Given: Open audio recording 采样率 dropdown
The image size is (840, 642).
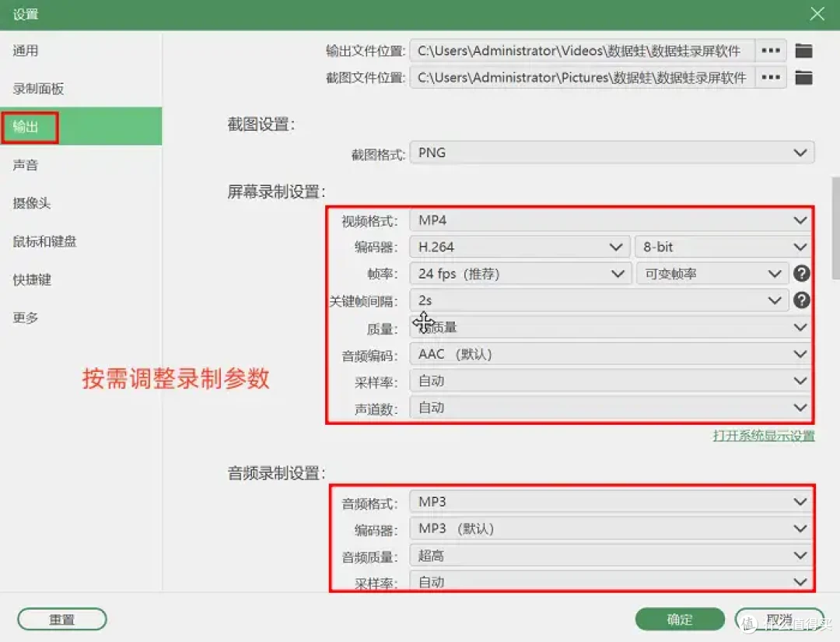Looking at the screenshot, I should pos(612,581).
